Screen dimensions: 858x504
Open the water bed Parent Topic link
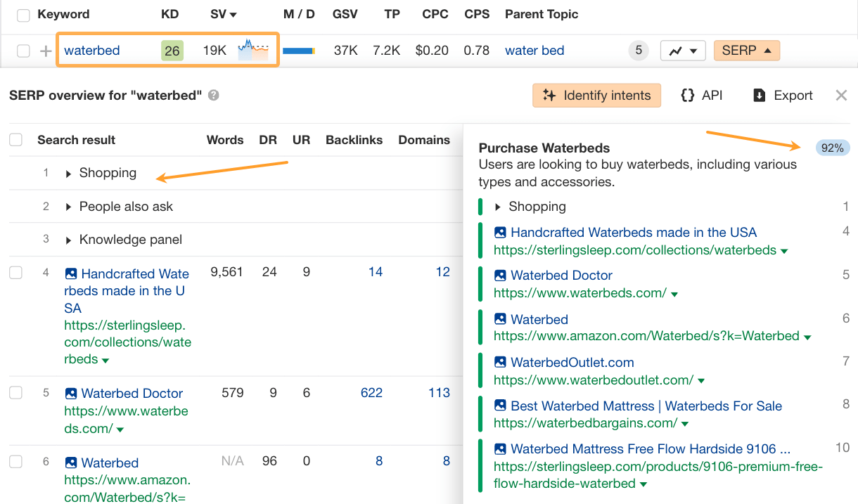pyautogui.click(x=534, y=50)
